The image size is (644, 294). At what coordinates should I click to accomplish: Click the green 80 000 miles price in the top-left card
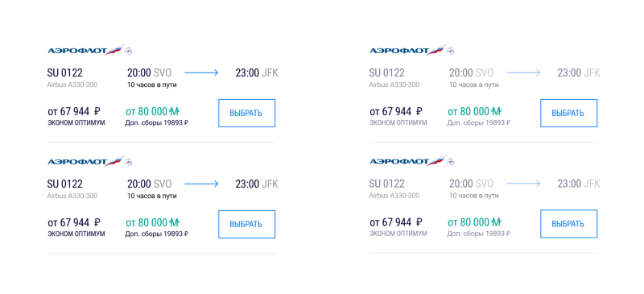click(x=153, y=111)
